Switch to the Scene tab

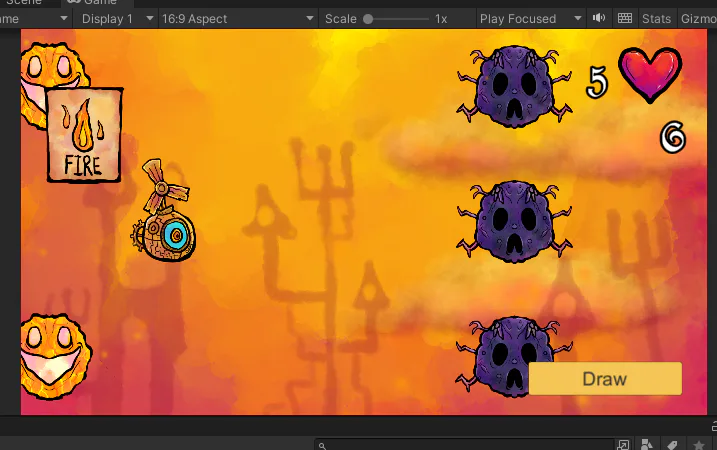(24, 2)
